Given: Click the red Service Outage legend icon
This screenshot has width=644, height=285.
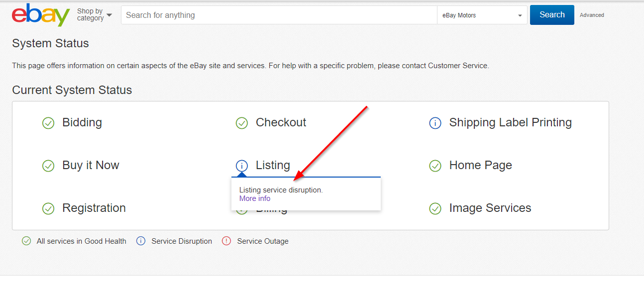Looking at the screenshot, I should point(226,241).
